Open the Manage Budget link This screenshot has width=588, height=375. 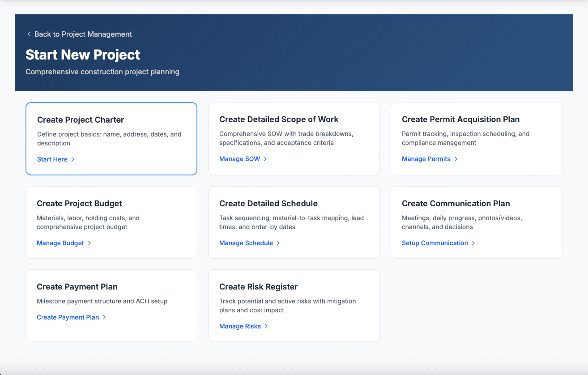coord(60,243)
